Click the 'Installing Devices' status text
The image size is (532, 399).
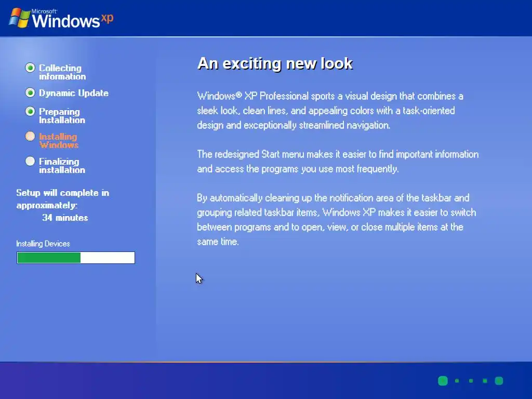[x=43, y=244]
